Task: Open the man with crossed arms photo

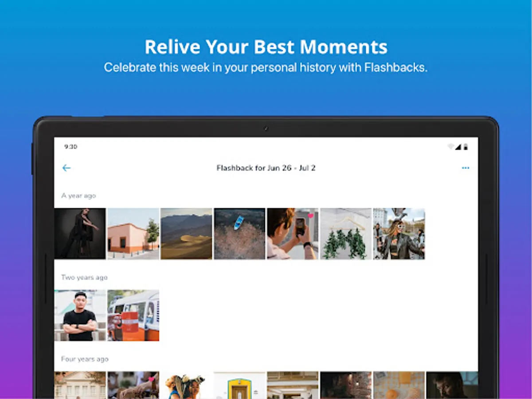Action: [80, 315]
